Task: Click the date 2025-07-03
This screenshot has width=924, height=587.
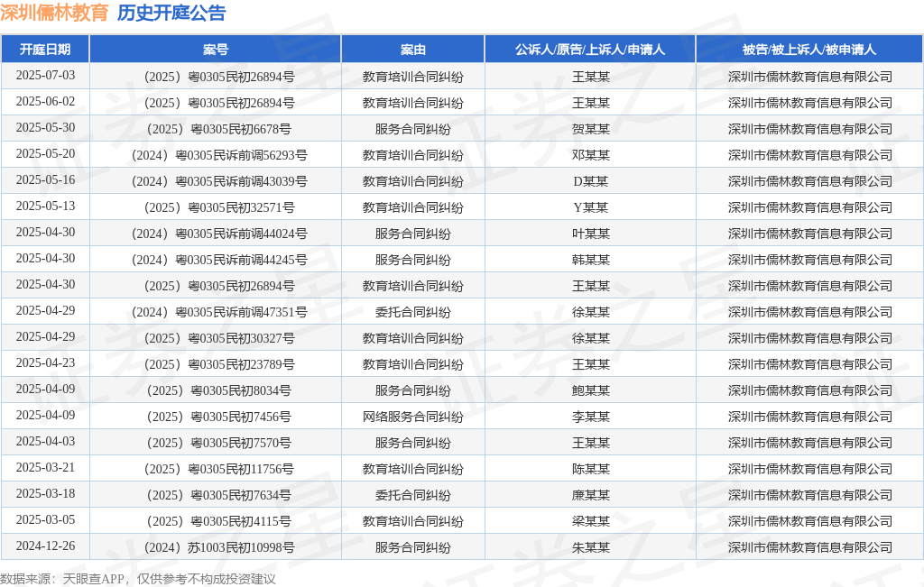Action: click(x=45, y=76)
